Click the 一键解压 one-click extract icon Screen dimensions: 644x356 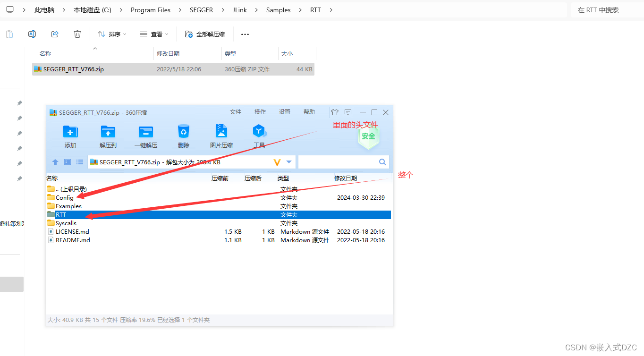146,132
